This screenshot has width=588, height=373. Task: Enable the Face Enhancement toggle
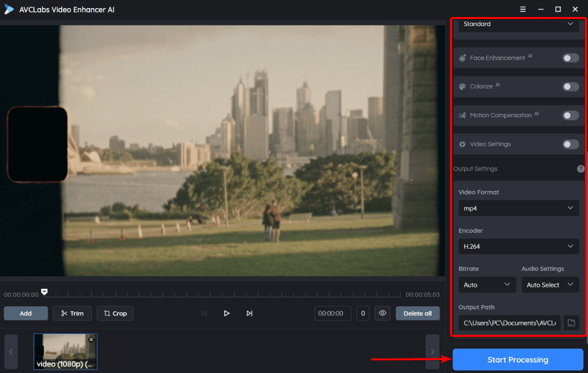pos(570,58)
